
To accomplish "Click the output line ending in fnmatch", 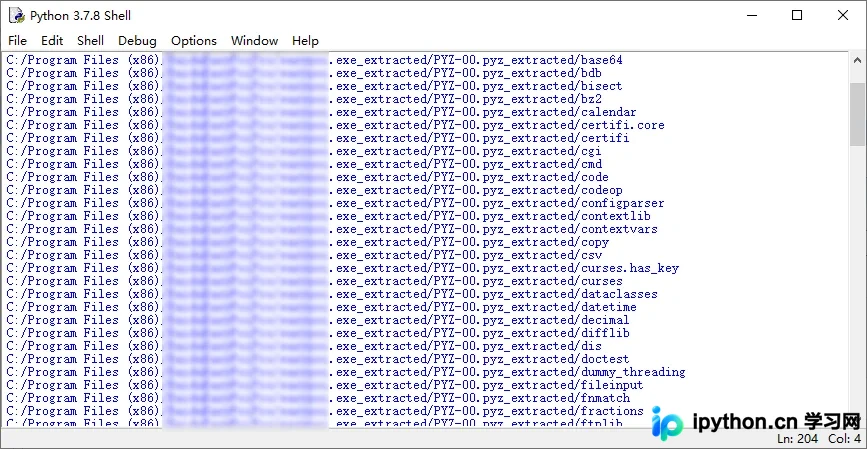I will click(x=318, y=398).
